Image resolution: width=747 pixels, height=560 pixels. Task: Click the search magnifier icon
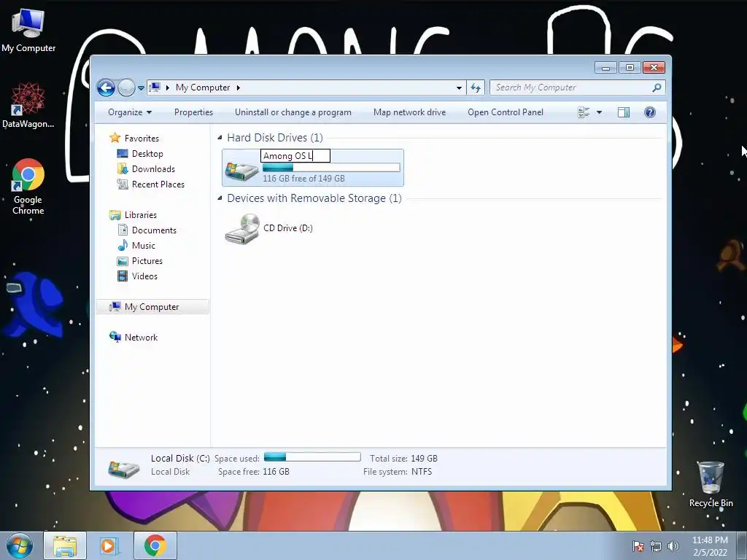pos(657,87)
